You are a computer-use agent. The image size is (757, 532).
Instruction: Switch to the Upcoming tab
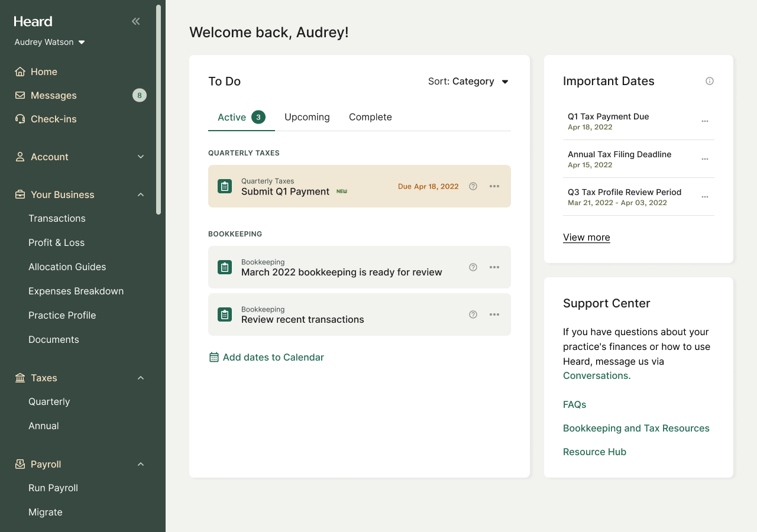tap(307, 117)
